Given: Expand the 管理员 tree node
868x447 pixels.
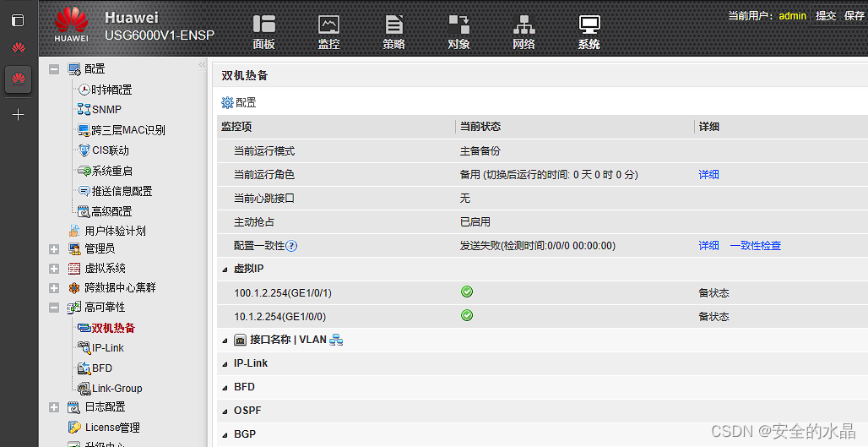Looking at the screenshot, I should (x=54, y=249).
